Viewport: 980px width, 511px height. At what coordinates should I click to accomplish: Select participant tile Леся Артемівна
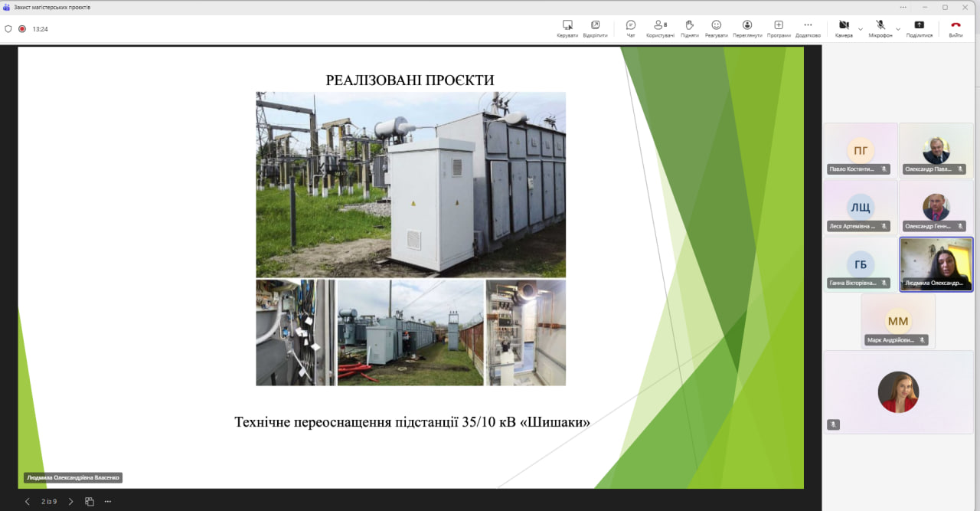861,207
